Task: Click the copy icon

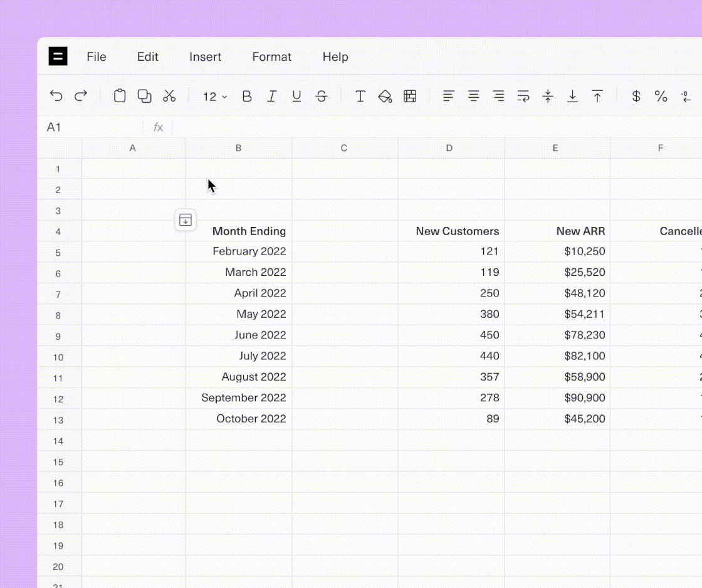Action: [144, 96]
